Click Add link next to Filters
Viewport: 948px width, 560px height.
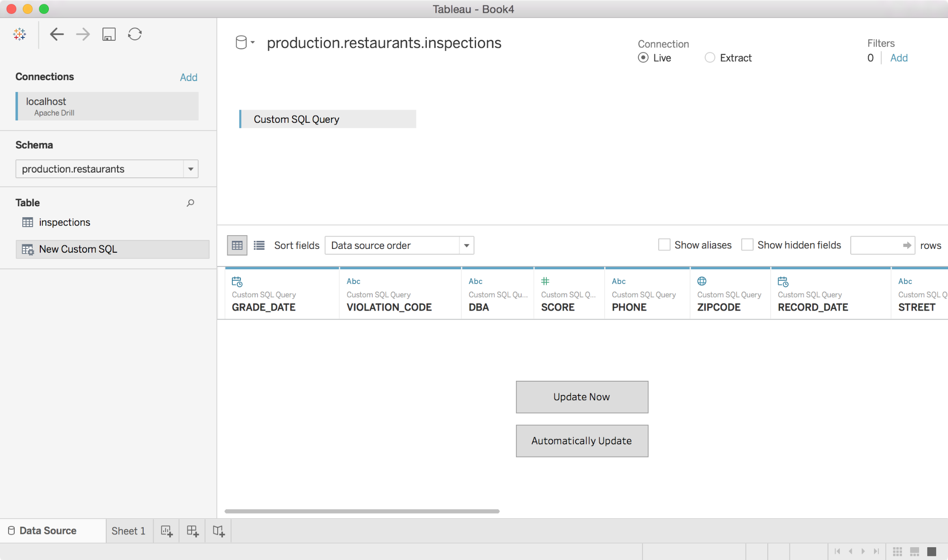899,58
